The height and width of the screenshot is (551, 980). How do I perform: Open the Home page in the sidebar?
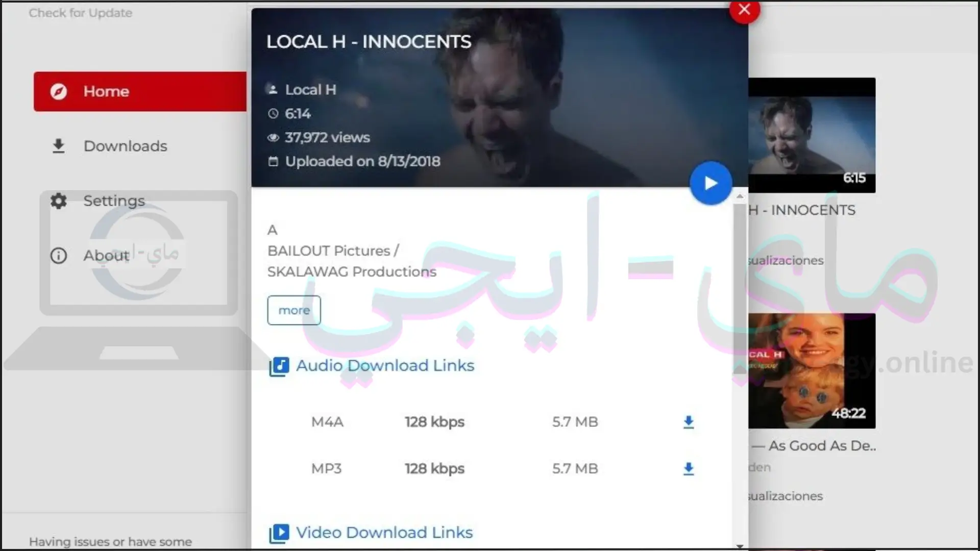tap(140, 91)
